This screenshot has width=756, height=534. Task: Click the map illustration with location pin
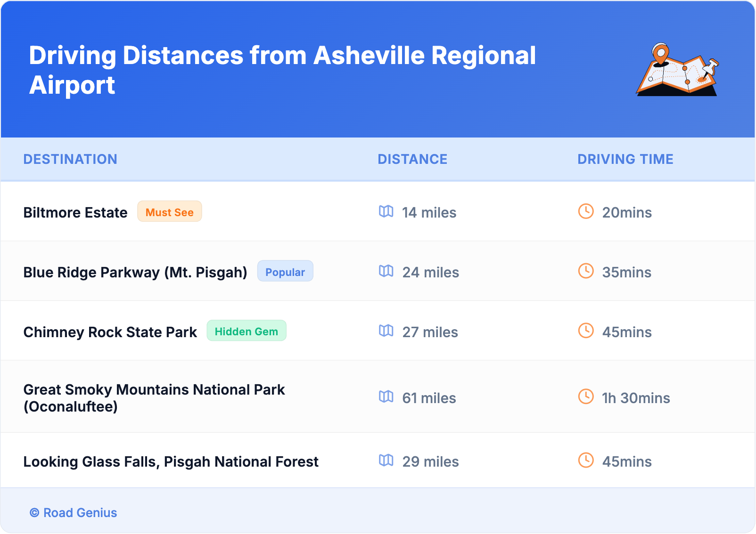coord(677,70)
